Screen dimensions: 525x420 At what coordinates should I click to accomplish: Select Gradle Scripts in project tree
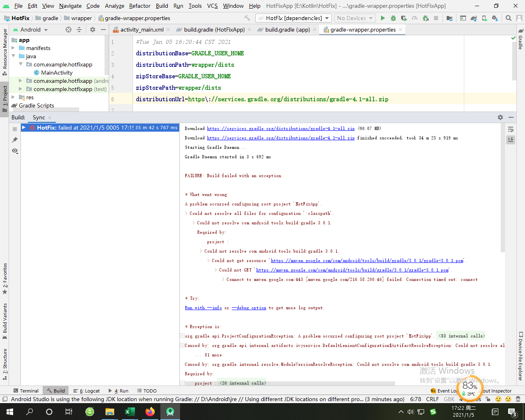36,105
